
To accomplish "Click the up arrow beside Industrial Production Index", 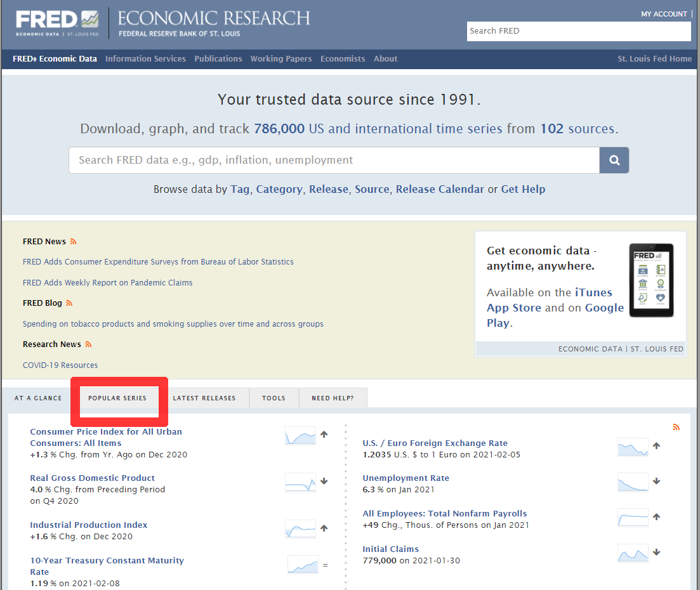I will (324, 528).
